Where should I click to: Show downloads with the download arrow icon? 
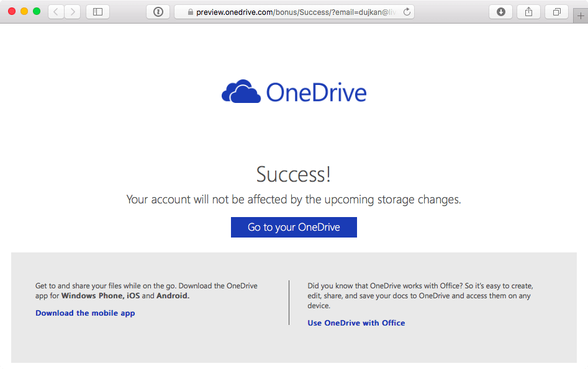[x=500, y=12]
